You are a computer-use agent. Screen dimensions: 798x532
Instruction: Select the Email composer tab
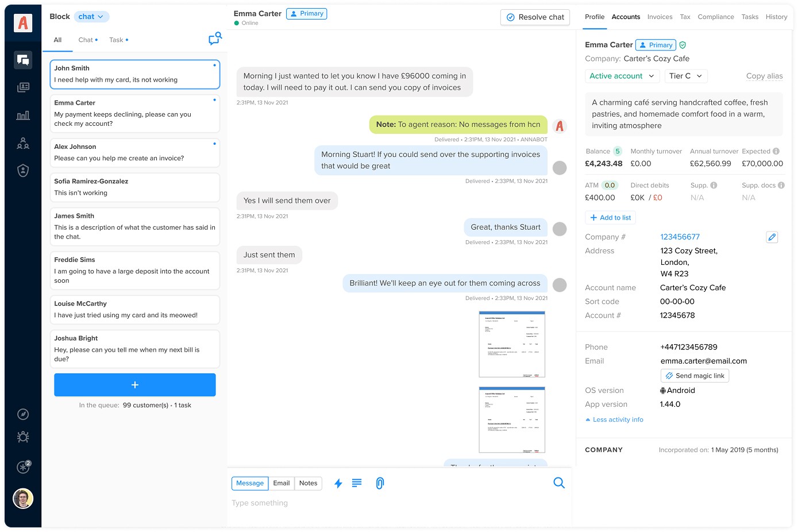(x=282, y=483)
